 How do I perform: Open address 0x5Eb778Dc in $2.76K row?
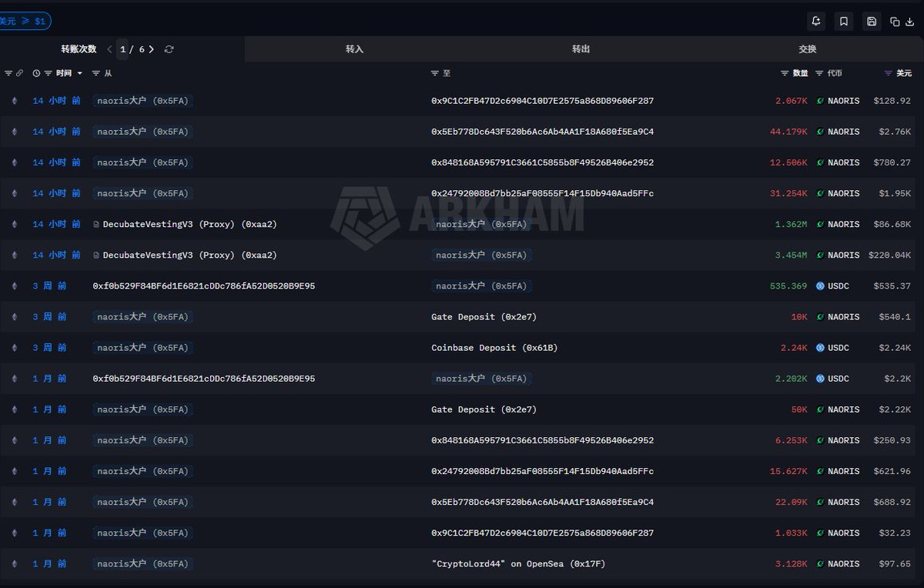(x=542, y=132)
